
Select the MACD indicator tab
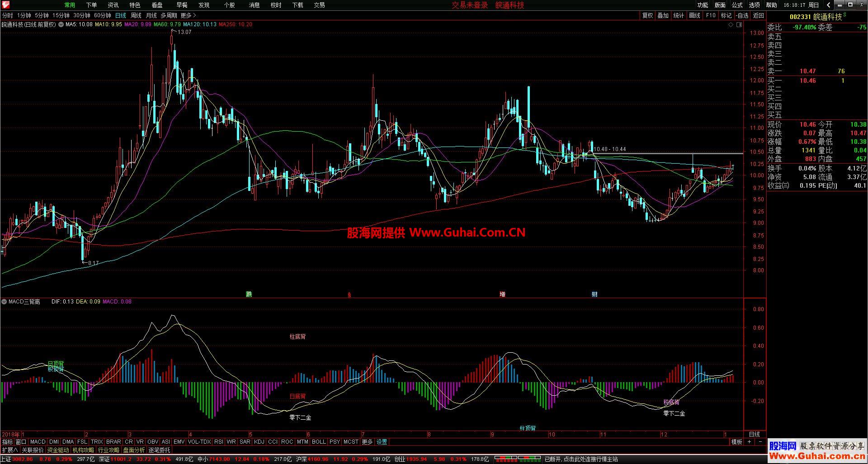38,442
